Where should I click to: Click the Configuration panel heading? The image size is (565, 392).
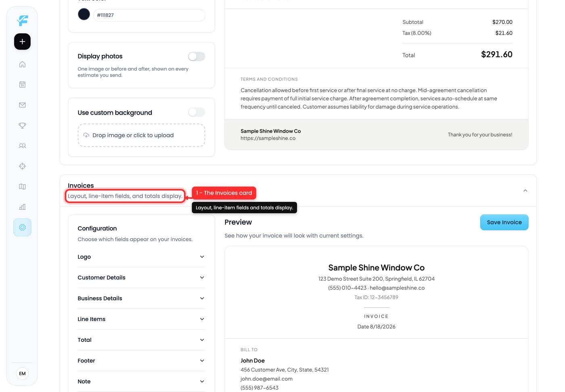point(97,228)
